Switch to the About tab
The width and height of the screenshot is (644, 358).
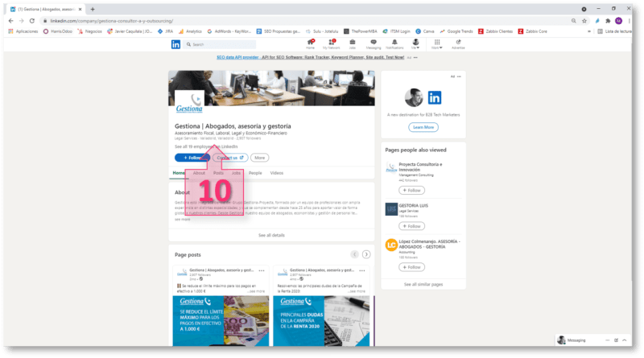199,173
